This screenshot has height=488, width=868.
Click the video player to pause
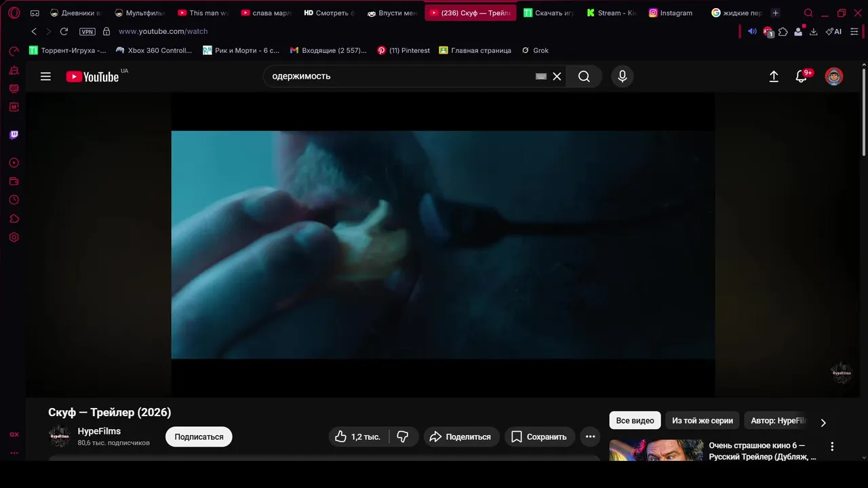click(443, 245)
